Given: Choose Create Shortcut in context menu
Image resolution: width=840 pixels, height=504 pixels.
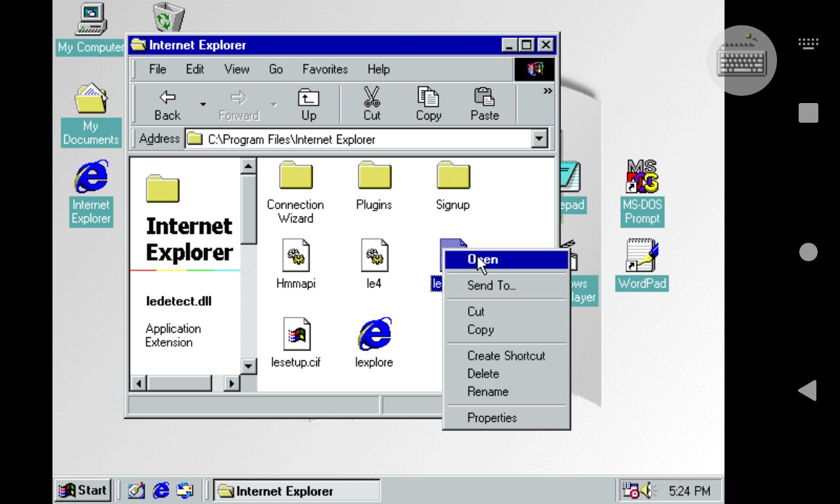Looking at the screenshot, I should pyautogui.click(x=507, y=356).
